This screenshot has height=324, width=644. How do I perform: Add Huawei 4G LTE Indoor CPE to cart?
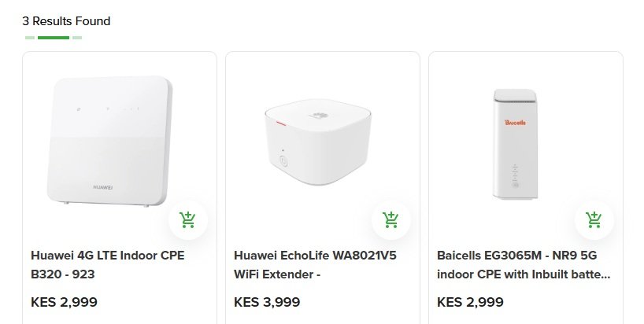click(188, 220)
